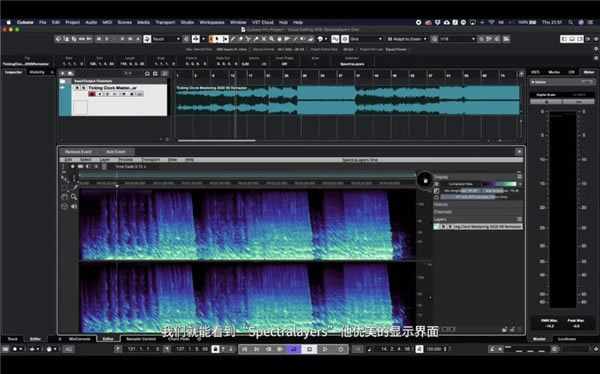Select the SpectraLayers hand pan tool
This screenshot has height=374, width=600.
coord(64,197)
